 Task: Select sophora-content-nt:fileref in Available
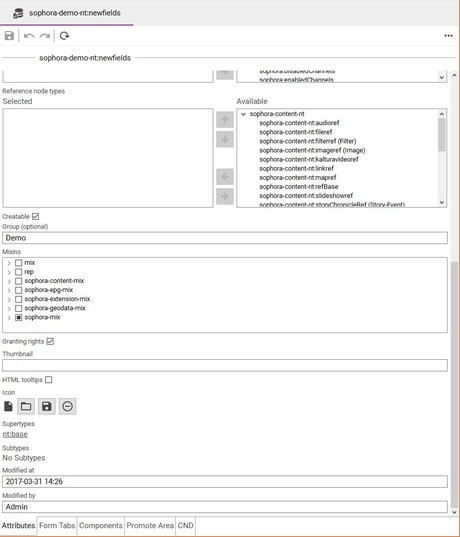tap(296, 132)
